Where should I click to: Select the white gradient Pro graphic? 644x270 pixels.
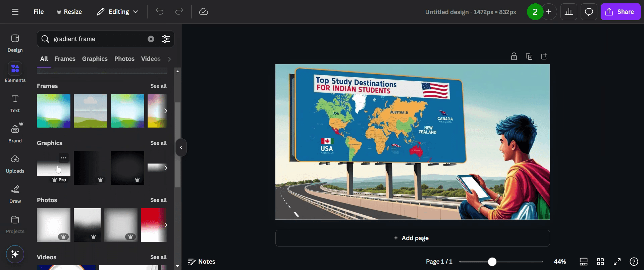click(54, 168)
